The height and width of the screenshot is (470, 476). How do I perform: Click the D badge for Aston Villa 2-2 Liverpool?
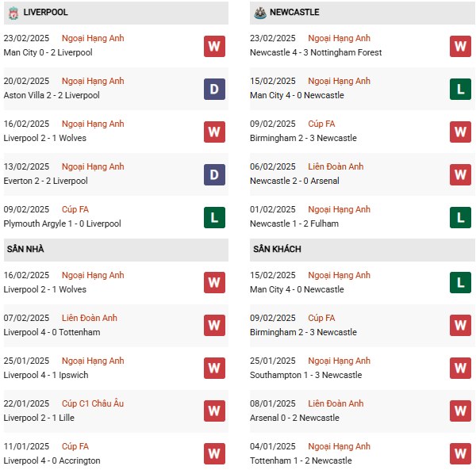click(x=214, y=89)
